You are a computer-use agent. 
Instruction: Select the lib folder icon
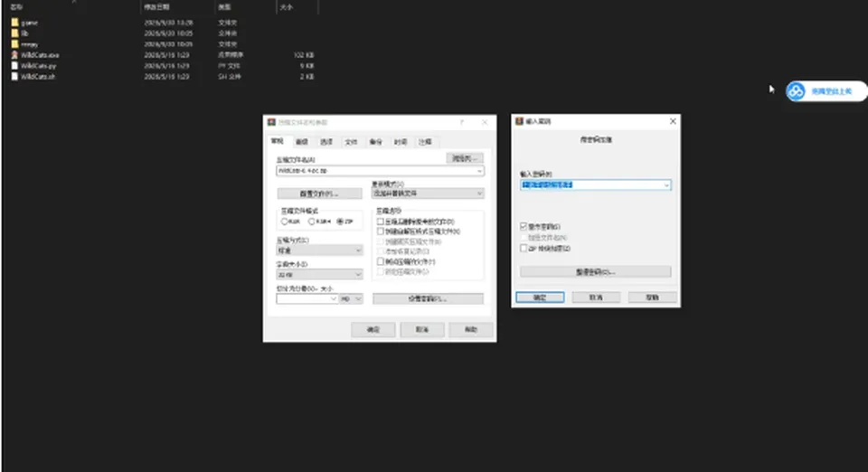tap(15, 33)
